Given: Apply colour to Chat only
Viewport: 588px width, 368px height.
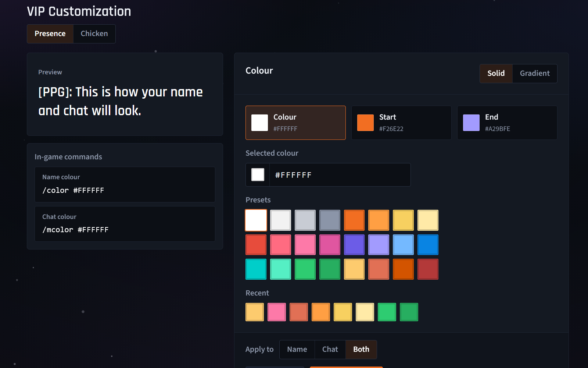Looking at the screenshot, I should 330,350.
